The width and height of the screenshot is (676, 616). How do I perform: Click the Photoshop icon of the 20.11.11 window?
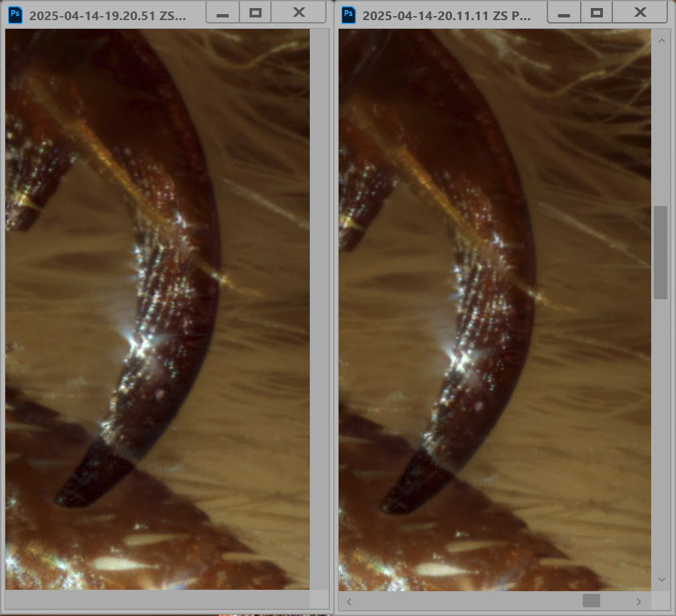pyautogui.click(x=348, y=15)
